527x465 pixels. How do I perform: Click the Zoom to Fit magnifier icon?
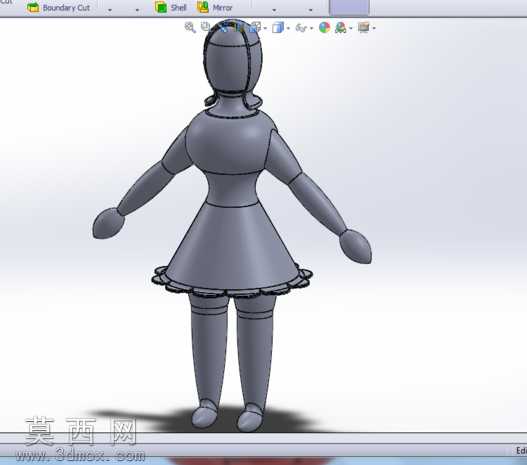pos(190,28)
